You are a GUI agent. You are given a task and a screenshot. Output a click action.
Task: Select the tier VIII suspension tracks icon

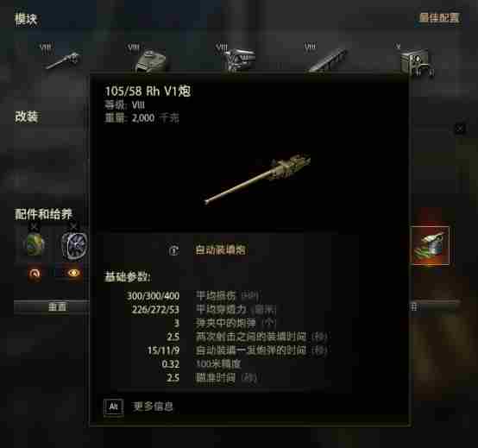coord(328,60)
